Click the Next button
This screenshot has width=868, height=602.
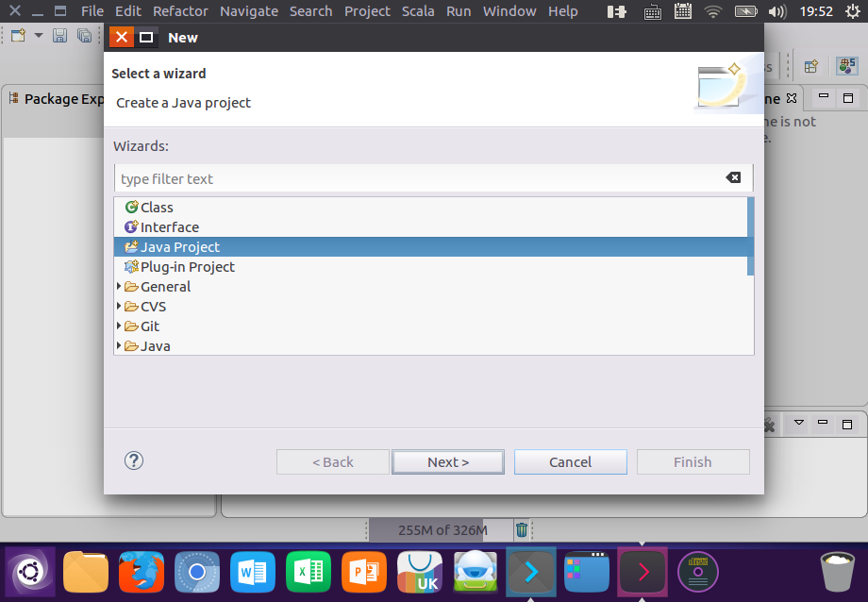pos(448,462)
